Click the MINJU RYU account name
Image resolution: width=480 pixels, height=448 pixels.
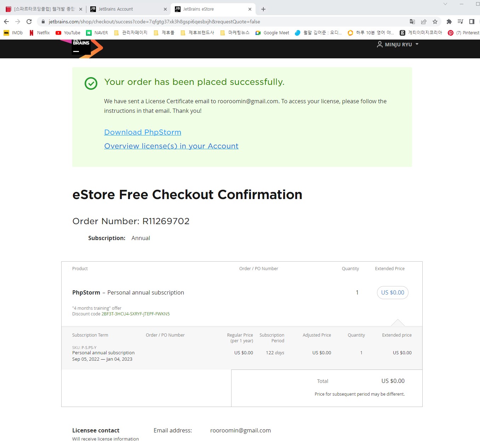pos(399,45)
